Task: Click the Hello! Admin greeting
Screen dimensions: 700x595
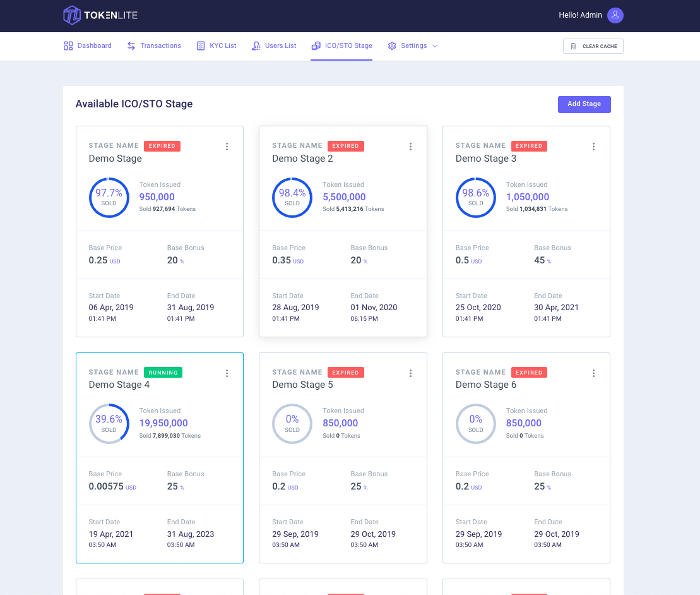Action: (580, 15)
